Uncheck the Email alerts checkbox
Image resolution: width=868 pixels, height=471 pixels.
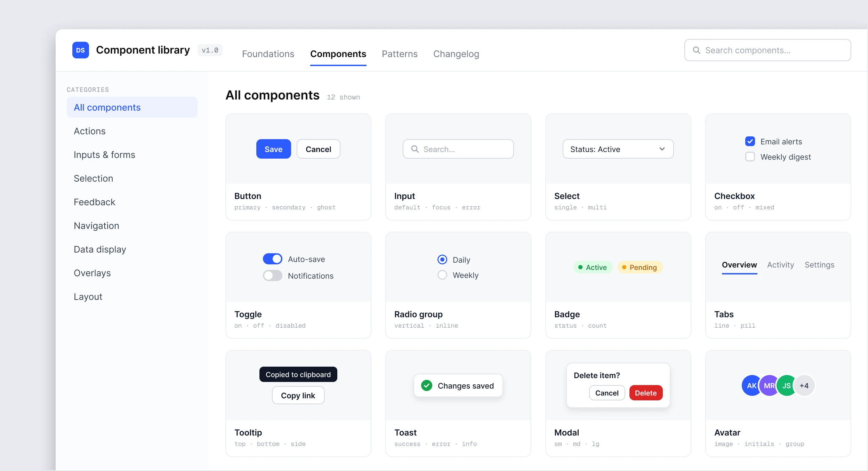tap(750, 141)
